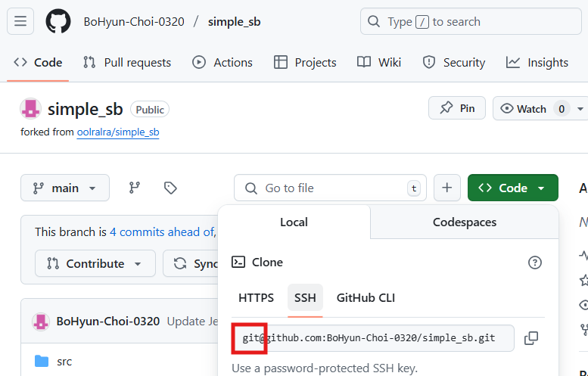Open BoHyun-Choi-0320 commit author link
The width and height of the screenshot is (588, 376).
tap(108, 322)
